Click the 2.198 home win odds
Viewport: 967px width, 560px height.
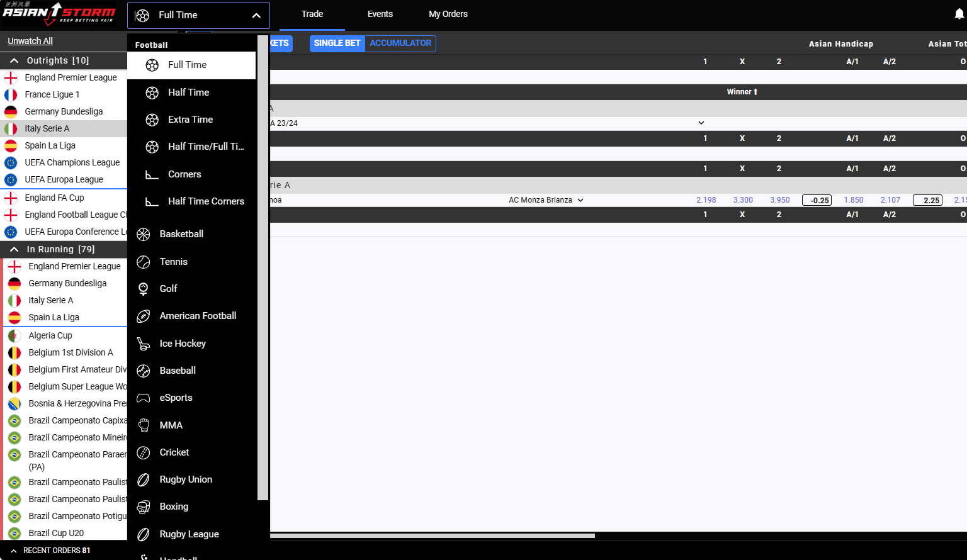point(706,200)
